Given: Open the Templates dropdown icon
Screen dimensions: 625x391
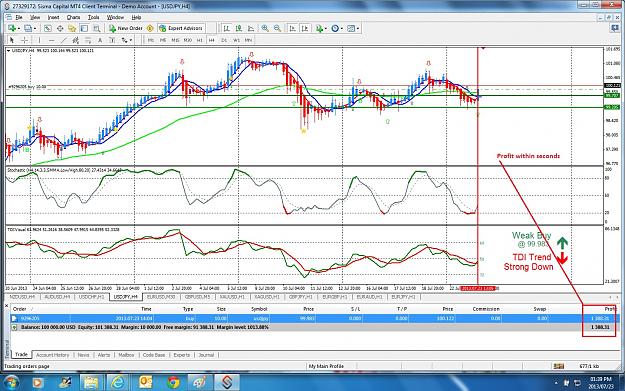Looking at the screenshot, I should pyautogui.click(x=353, y=28).
